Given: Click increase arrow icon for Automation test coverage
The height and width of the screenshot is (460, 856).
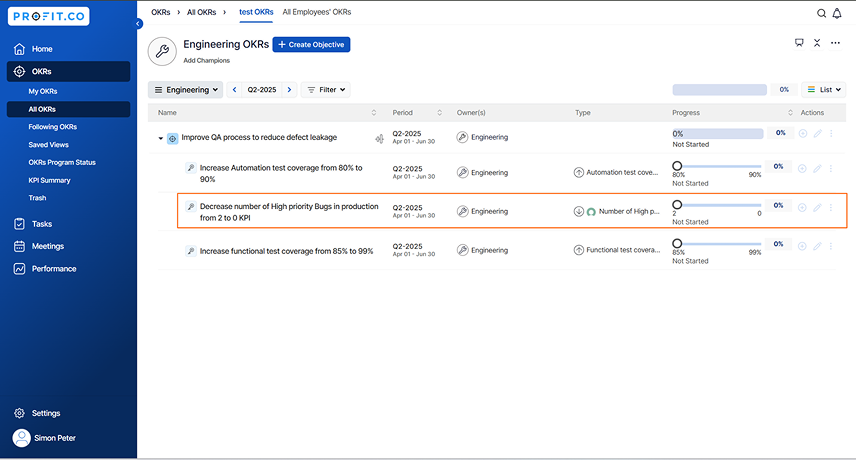Looking at the screenshot, I should (579, 172).
